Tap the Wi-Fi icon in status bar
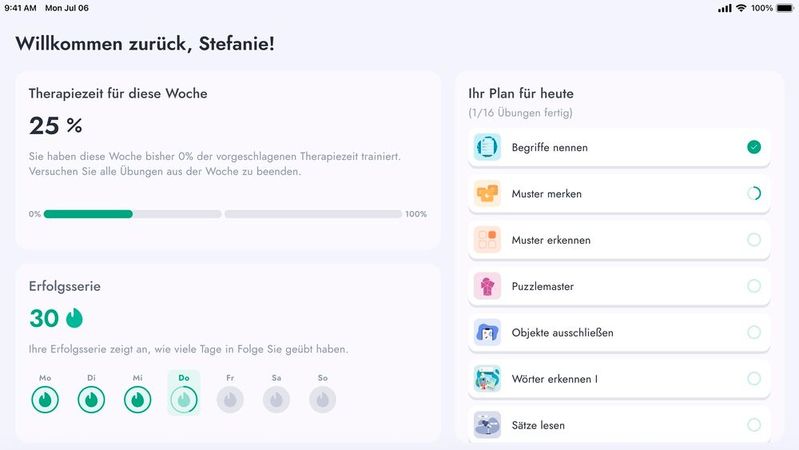The height and width of the screenshot is (450, 799). (x=741, y=8)
